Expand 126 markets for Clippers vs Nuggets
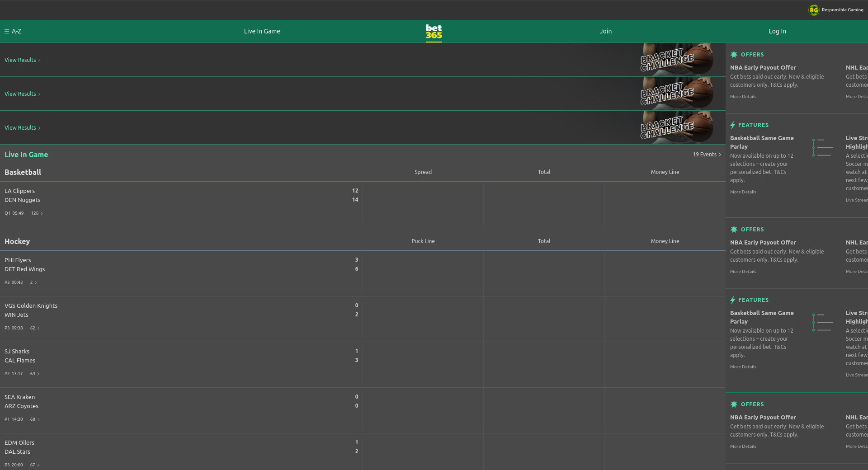Viewport: 868px width, 470px height. click(x=37, y=213)
